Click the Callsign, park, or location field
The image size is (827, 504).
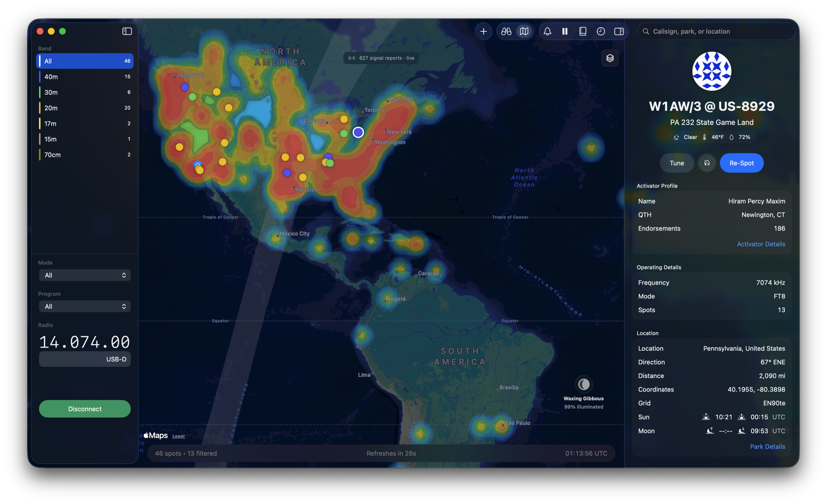click(x=716, y=31)
